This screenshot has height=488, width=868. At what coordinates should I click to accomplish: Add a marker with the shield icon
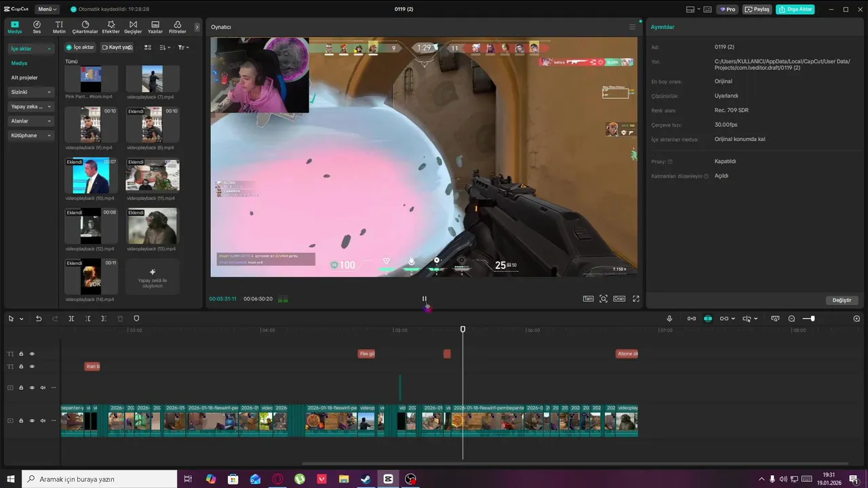pos(136,319)
